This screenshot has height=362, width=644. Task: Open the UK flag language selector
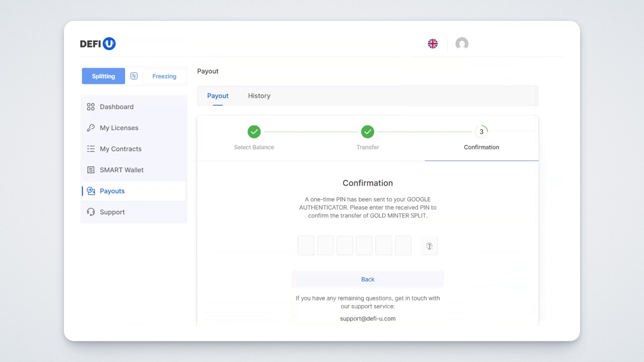point(433,44)
